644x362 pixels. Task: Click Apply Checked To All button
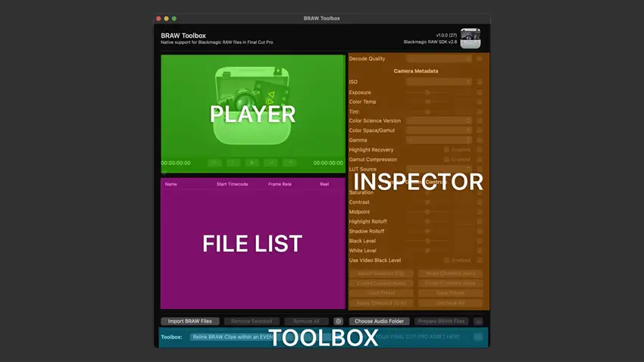(x=381, y=303)
